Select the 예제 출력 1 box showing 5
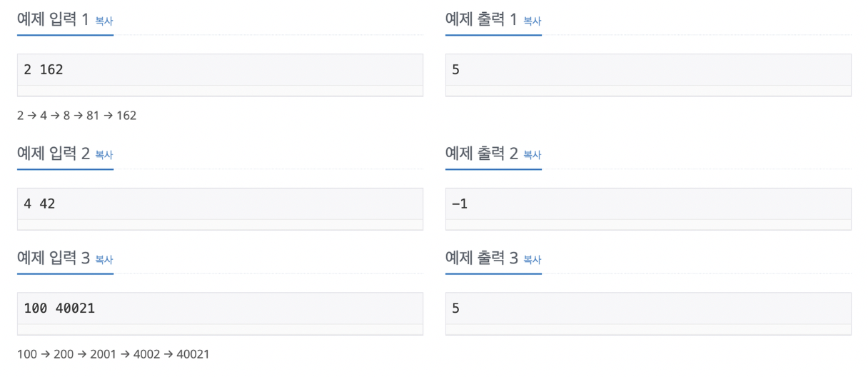The height and width of the screenshot is (377, 868). 648,75
